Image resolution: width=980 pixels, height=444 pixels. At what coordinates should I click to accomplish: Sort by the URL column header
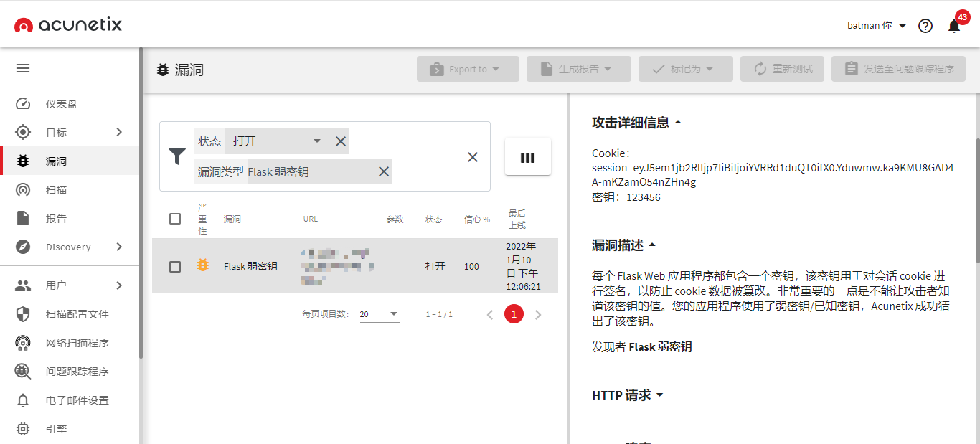click(x=310, y=219)
